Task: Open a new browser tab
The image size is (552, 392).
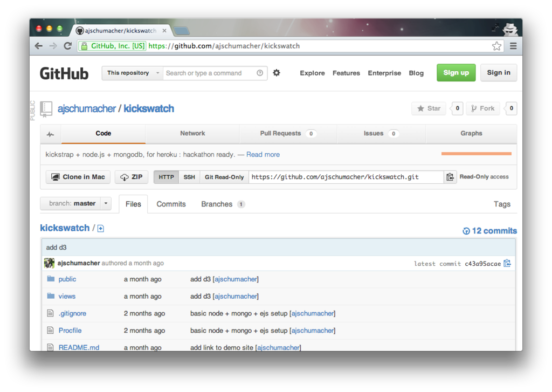Action: [182, 31]
